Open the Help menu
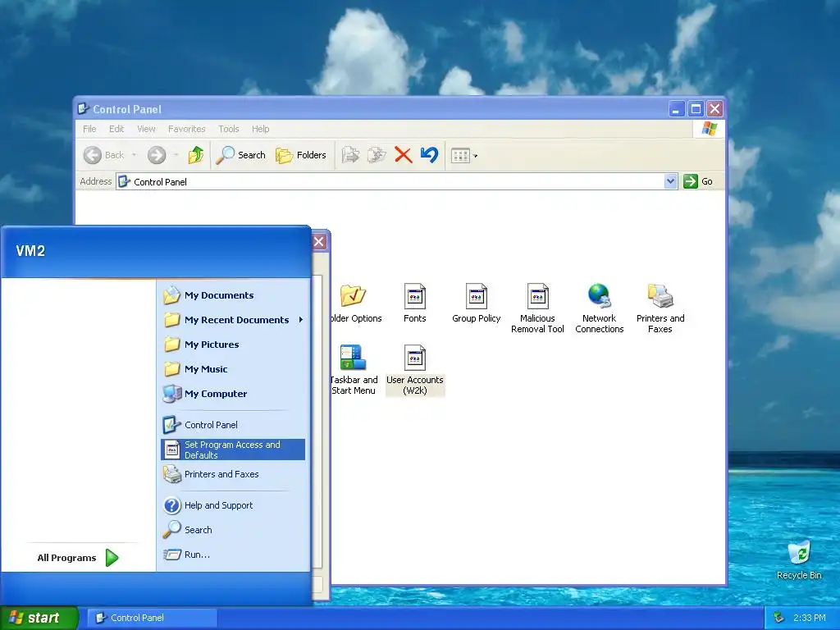The width and height of the screenshot is (840, 630). (260, 129)
